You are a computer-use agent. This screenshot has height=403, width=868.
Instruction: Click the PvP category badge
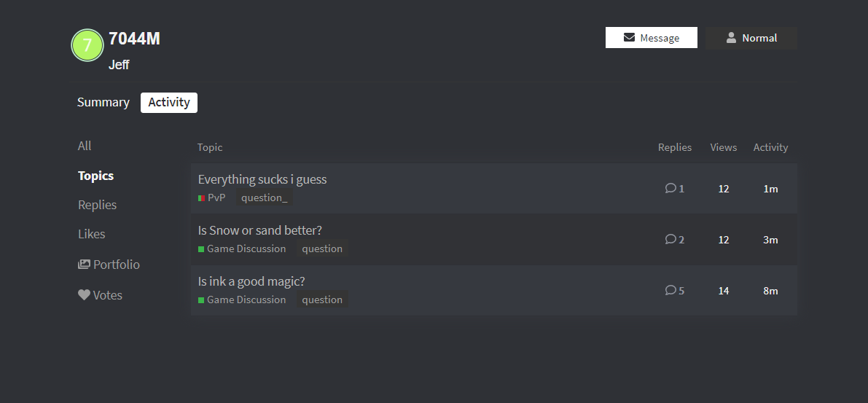212,197
